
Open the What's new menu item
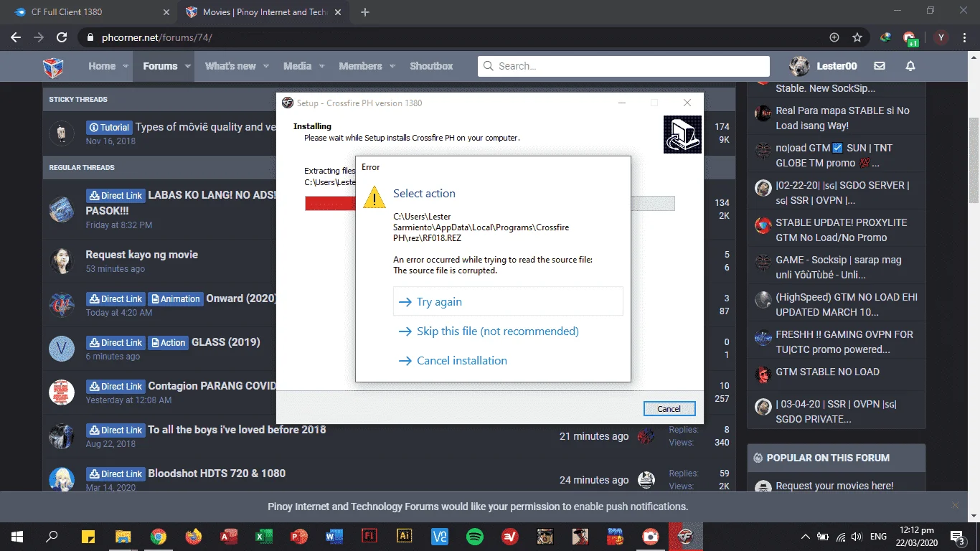(230, 66)
